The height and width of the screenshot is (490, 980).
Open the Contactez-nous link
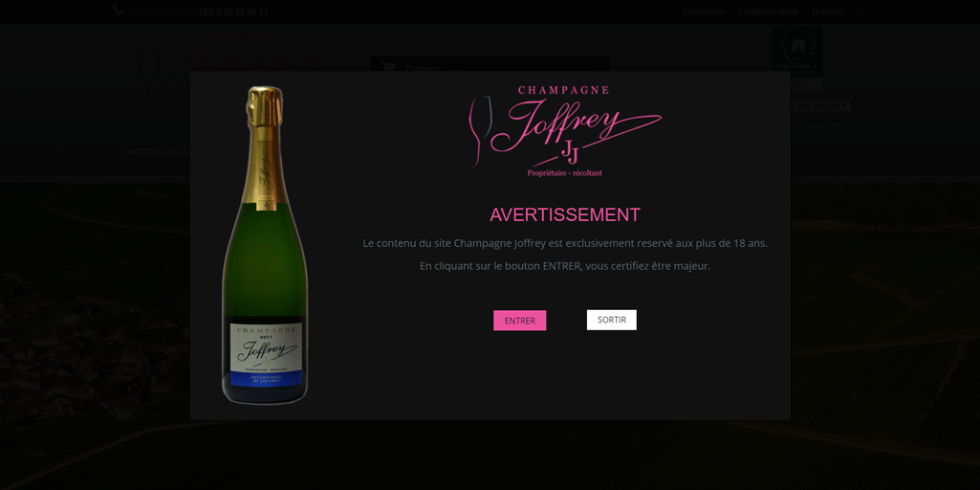[768, 11]
